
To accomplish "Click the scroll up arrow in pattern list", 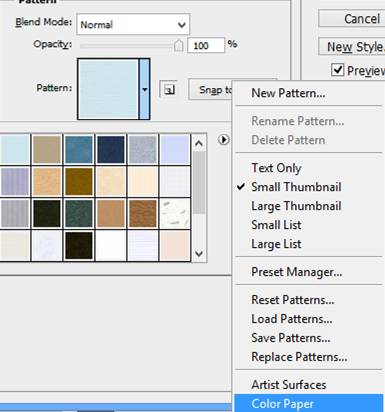I will click(x=199, y=144).
